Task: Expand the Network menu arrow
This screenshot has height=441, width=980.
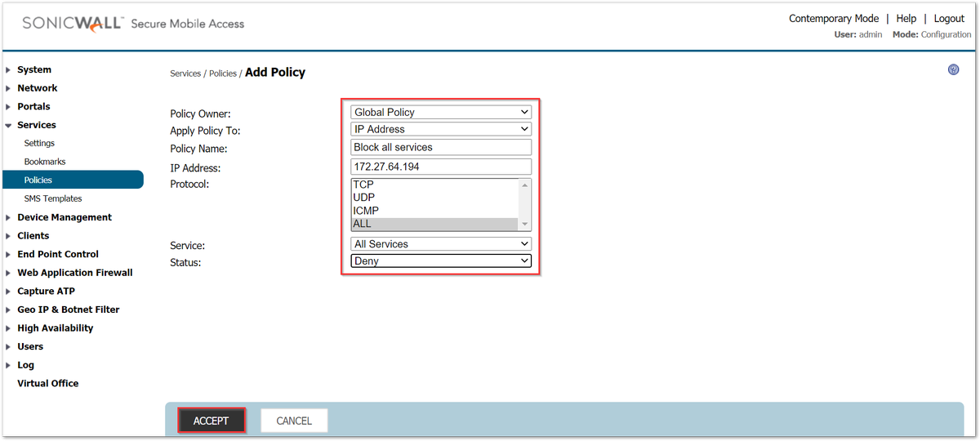Action: pyautogui.click(x=8, y=88)
